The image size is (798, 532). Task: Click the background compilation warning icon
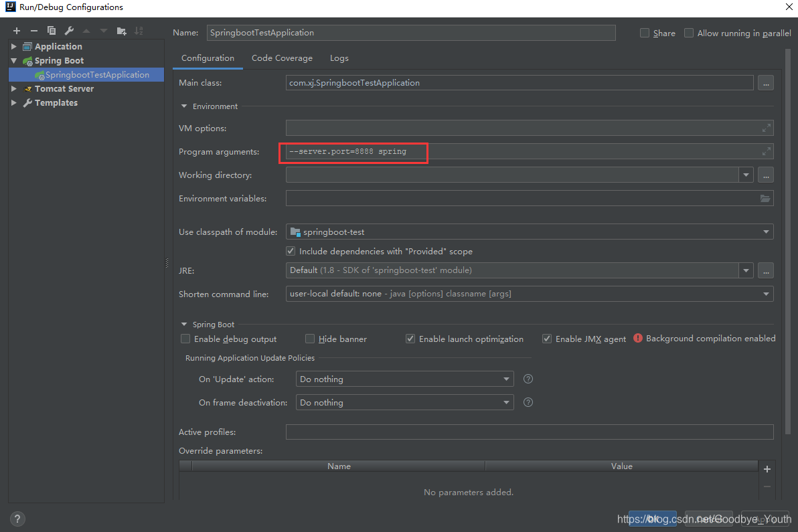(638, 338)
